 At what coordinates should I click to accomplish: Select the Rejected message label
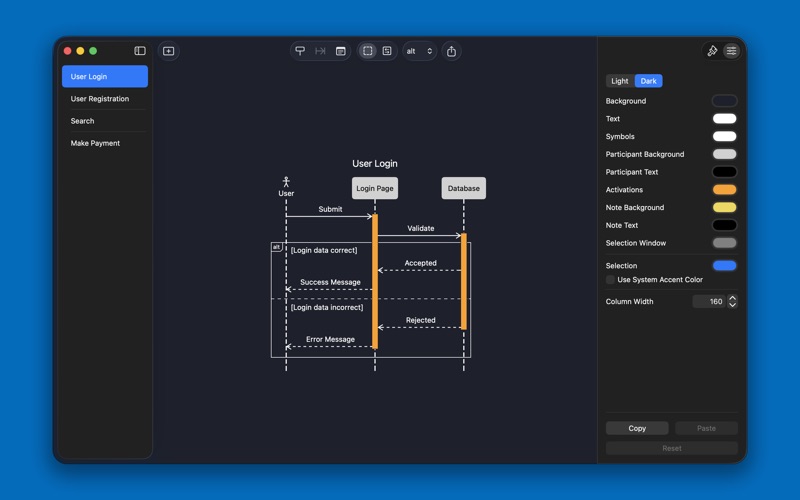click(x=420, y=320)
